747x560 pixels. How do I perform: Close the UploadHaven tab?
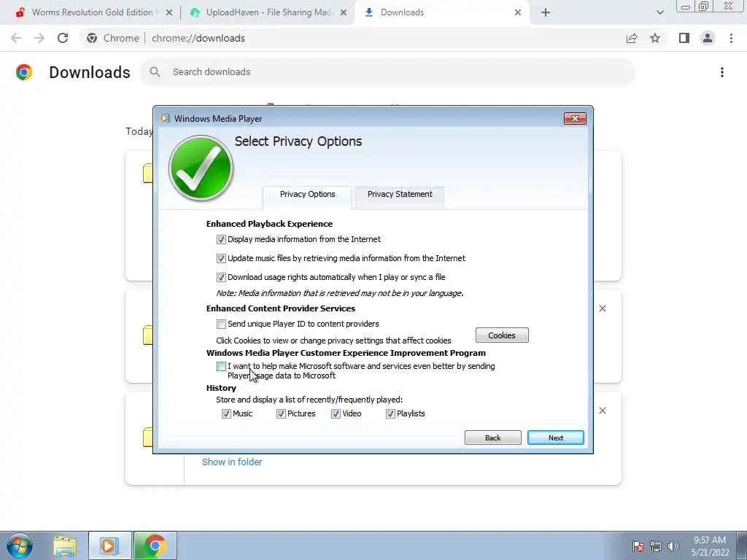coord(344,13)
